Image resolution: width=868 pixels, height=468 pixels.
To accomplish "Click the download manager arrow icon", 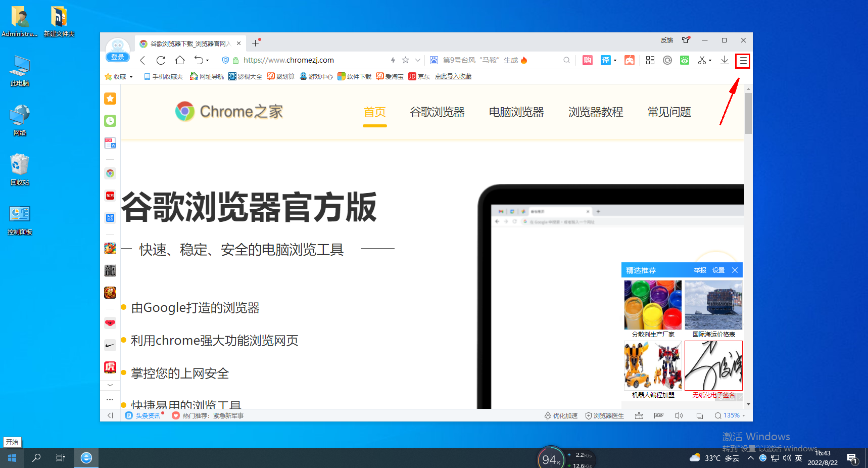I will [725, 60].
